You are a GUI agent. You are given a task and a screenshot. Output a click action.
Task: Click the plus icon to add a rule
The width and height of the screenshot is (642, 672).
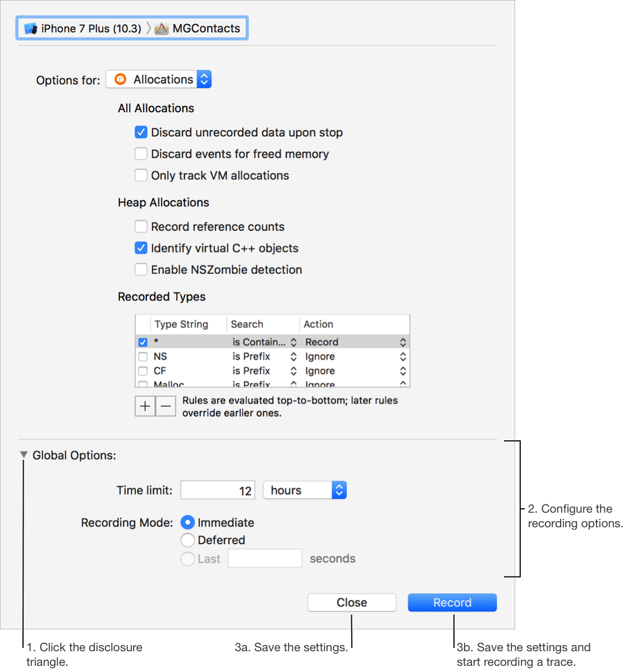coord(145,406)
